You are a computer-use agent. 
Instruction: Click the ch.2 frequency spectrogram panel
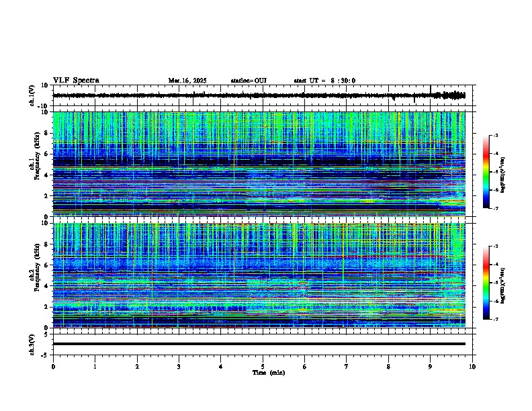(x=259, y=275)
